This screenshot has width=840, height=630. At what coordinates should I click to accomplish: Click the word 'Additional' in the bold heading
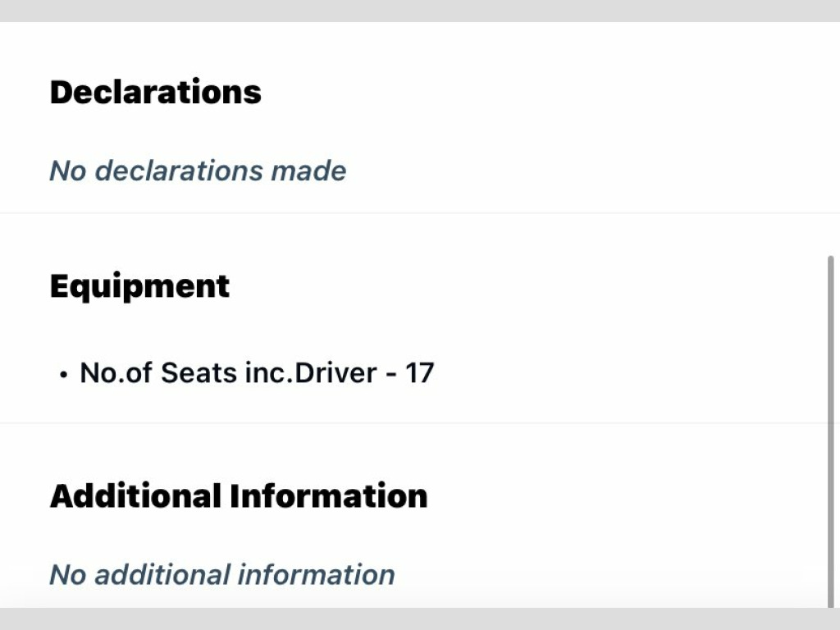pyautogui.click(x=135, y=495)
